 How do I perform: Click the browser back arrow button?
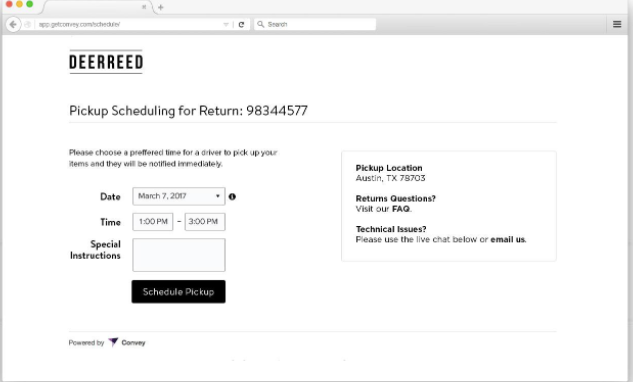(13, 25)
